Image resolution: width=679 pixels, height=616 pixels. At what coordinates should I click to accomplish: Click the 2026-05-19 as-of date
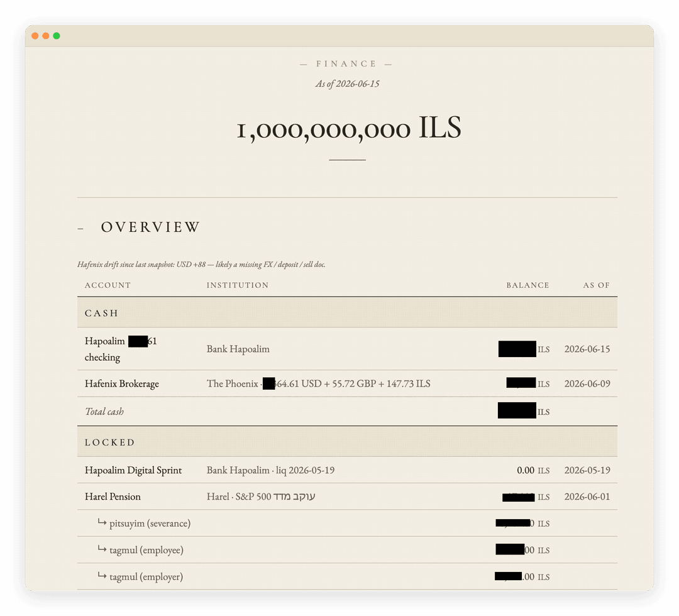click(x=587, y=470)
